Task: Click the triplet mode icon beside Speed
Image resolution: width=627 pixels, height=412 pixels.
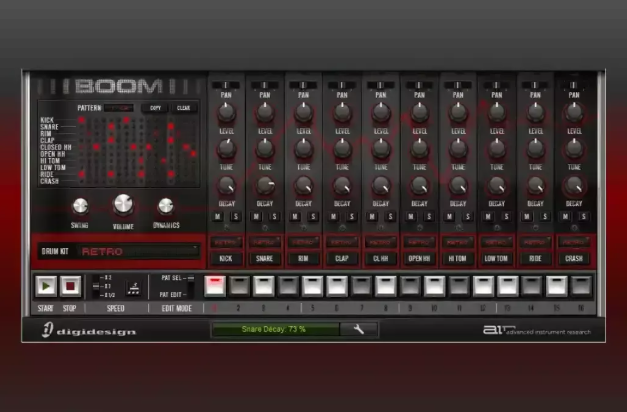Action: pos(133,288)
